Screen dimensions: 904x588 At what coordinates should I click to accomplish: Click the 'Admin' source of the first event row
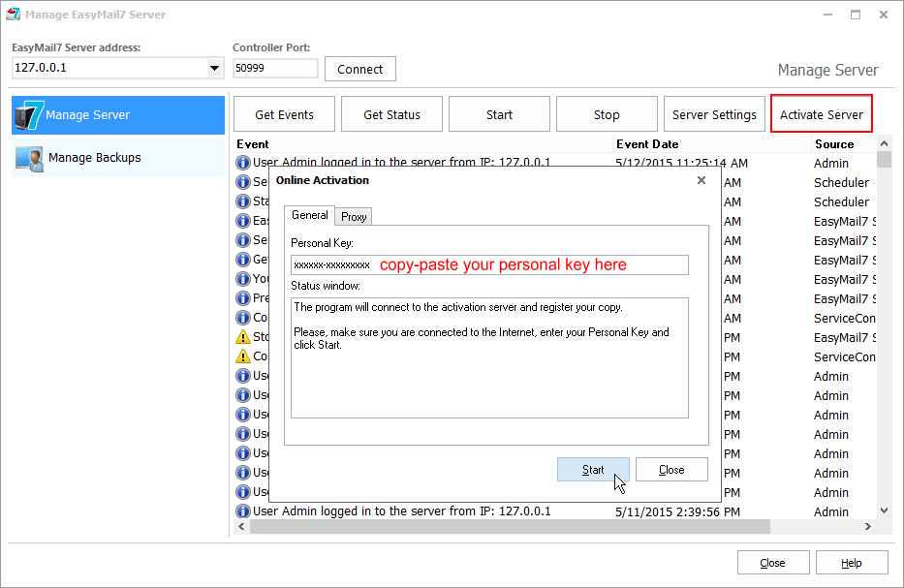pos(830,164)
